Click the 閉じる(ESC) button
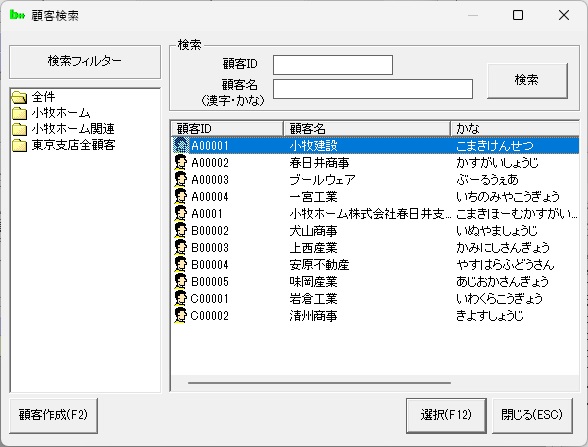Viewport: 588px width, 447px height. coord(532,416)
